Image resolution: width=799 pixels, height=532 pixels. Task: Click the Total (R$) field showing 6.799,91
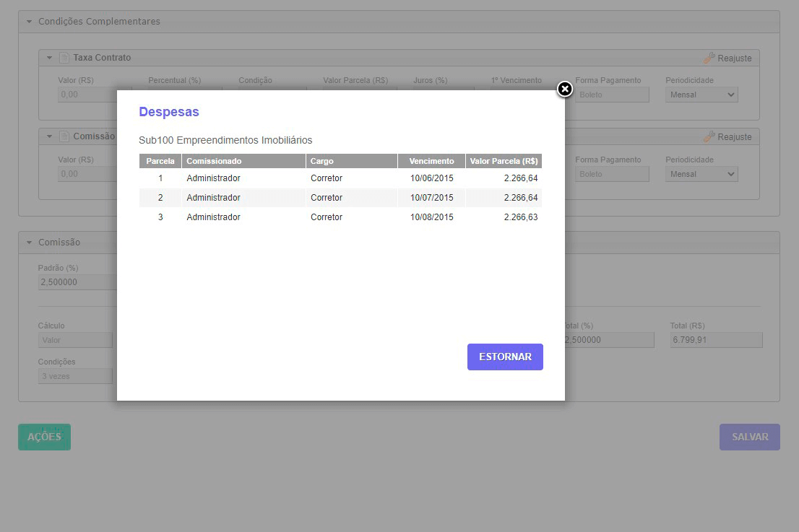[716, 340]
